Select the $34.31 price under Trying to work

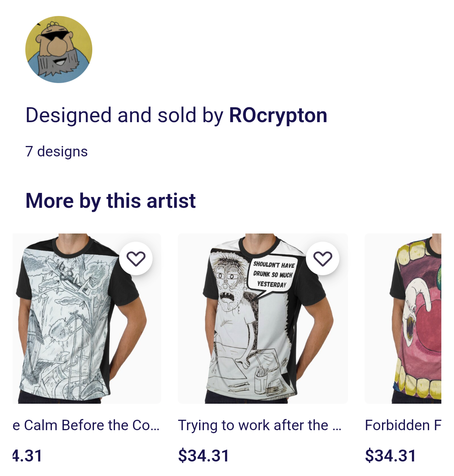(204, 456)
